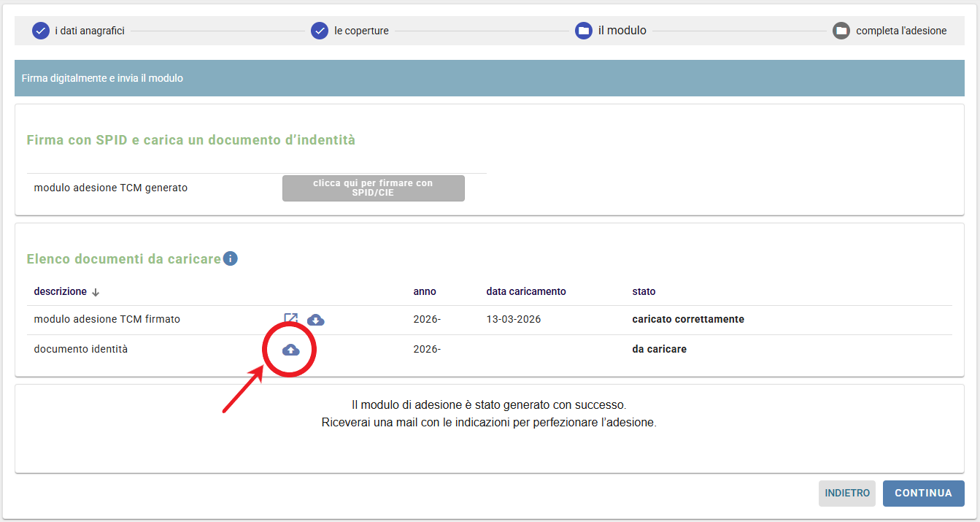The width and height of the screenshot is (980, 522).
Task: Click the da caricare status text
Action: (659, 350)
